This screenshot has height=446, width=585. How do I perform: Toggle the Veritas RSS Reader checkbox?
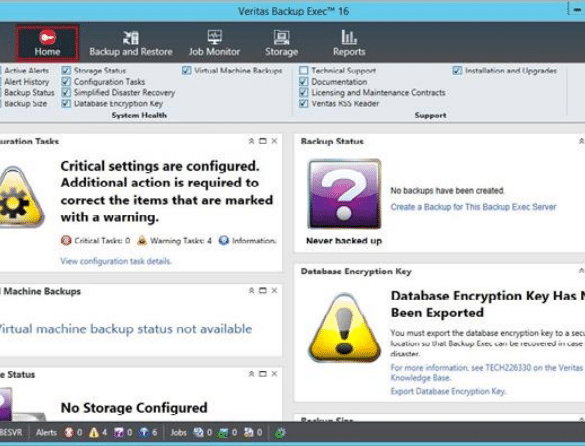(304, 103)
